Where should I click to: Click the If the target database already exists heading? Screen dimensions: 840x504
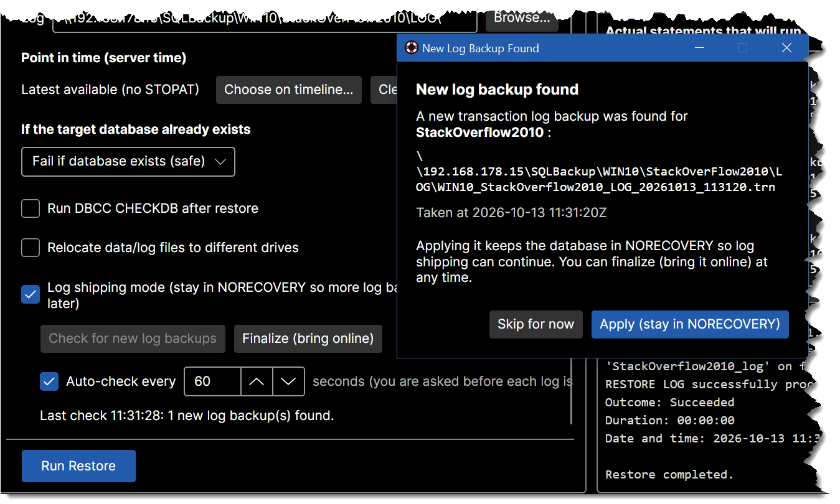click(136, 129)
